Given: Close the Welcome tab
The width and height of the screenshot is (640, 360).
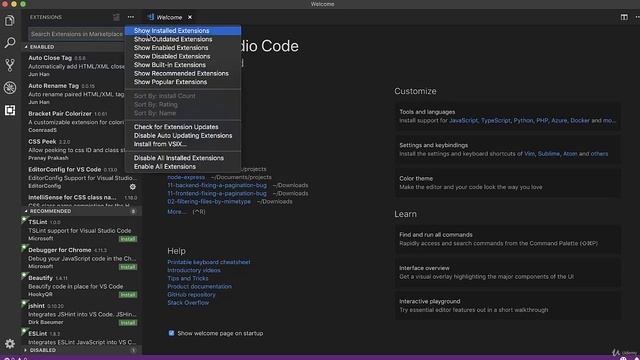Looking at the screenshot, I should click(x=190, y=17).
